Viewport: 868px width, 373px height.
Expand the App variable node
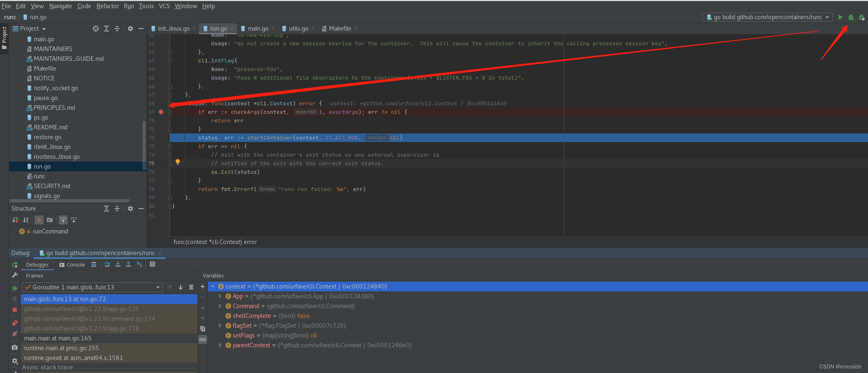[220, 296]
